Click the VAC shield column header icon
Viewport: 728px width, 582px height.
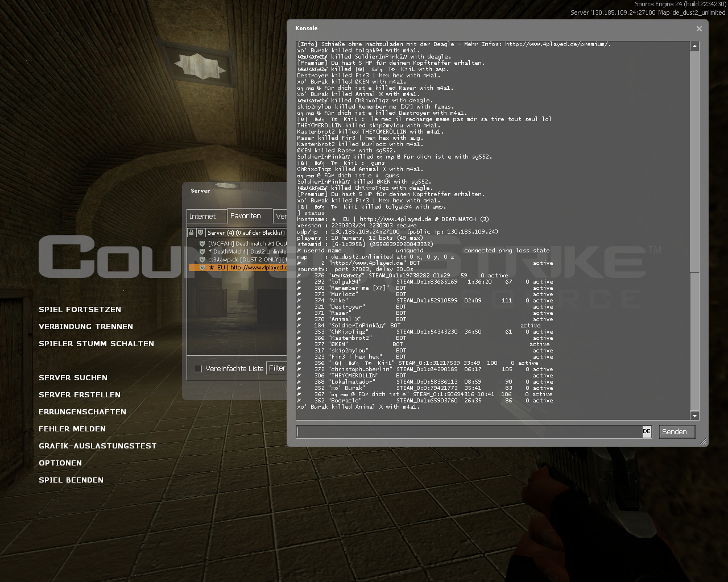point(200,232)
